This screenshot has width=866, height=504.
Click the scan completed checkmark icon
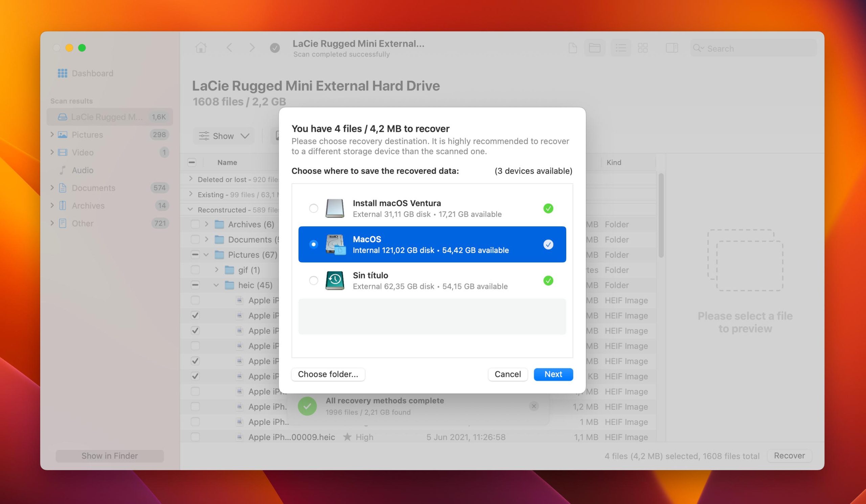[x=275, y=48]
